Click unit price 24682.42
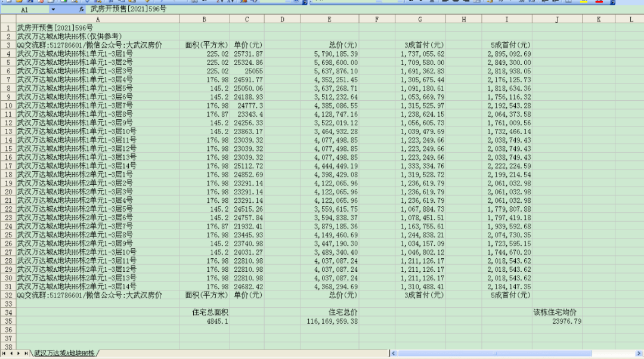The image size is (644, 359). click(248, 286)
